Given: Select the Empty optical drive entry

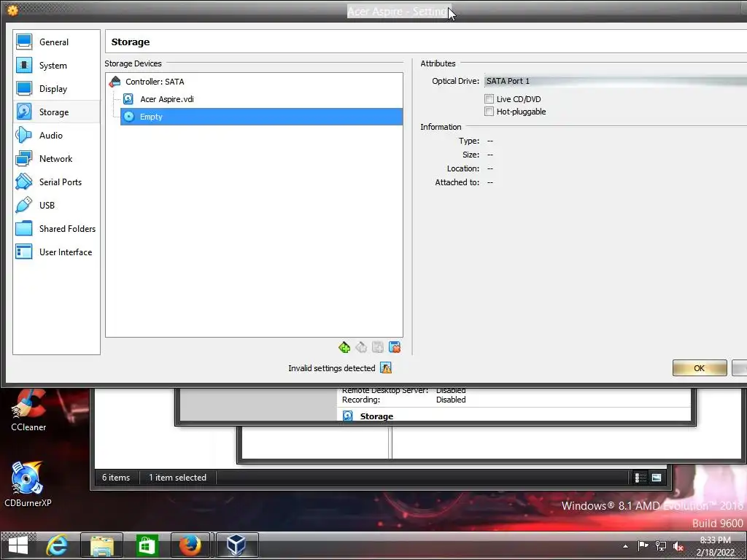Looking at the screenshot, I should [261, 117].
